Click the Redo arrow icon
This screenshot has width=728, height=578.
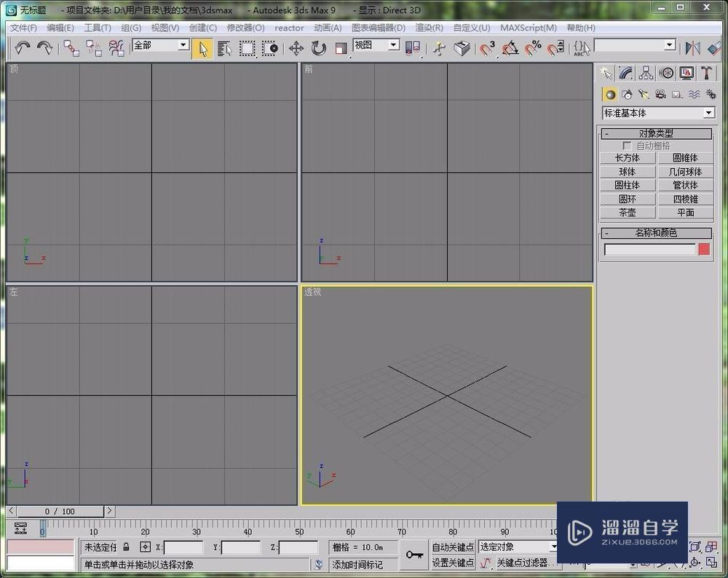click(x=44, y=48)
